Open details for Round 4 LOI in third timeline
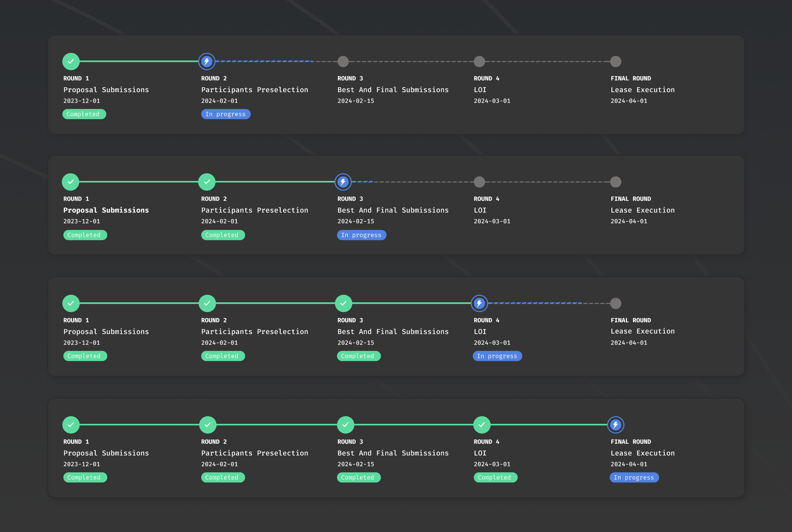Viewport: 792px width, 532px height. (480, 331)
